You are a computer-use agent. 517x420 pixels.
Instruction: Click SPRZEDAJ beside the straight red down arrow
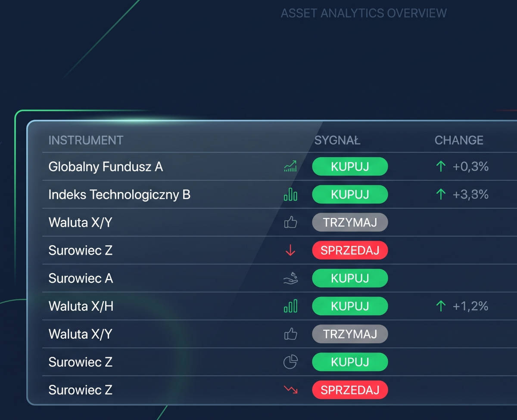pos(350,250)
